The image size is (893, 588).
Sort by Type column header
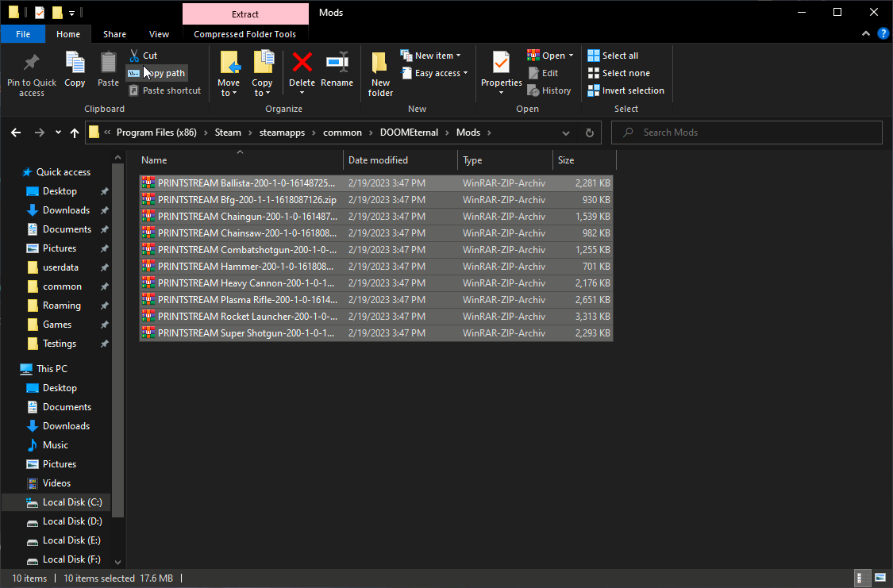(505, 160)
